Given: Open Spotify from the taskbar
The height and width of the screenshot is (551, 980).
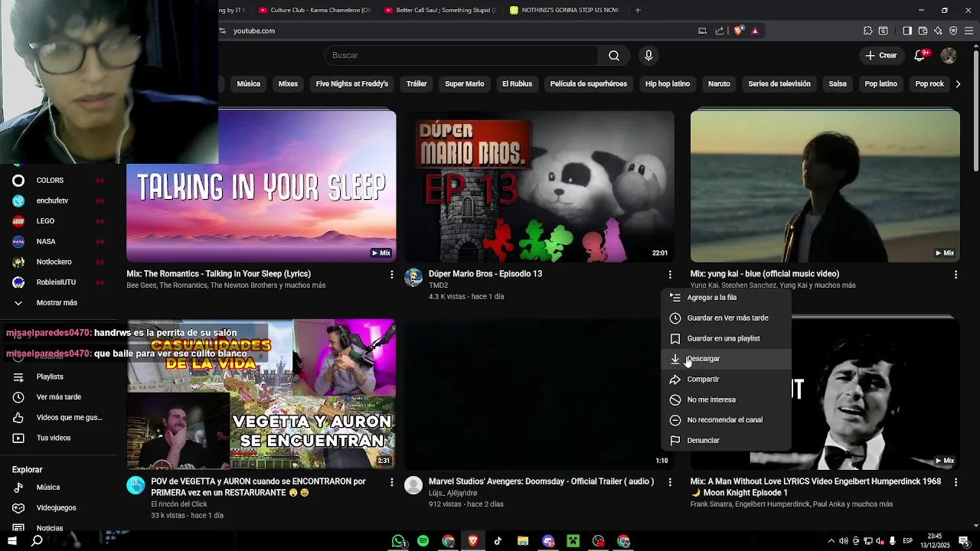Looking at the screenshot, I should point(423,541).
